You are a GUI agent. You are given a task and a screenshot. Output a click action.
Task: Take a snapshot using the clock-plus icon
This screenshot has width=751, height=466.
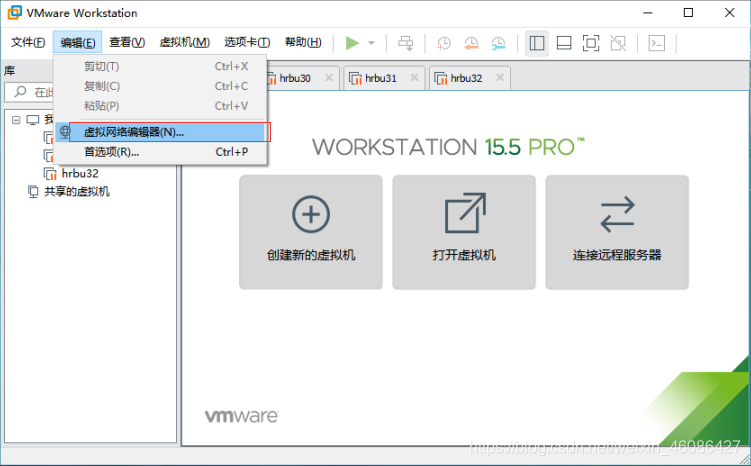point(444,43)
